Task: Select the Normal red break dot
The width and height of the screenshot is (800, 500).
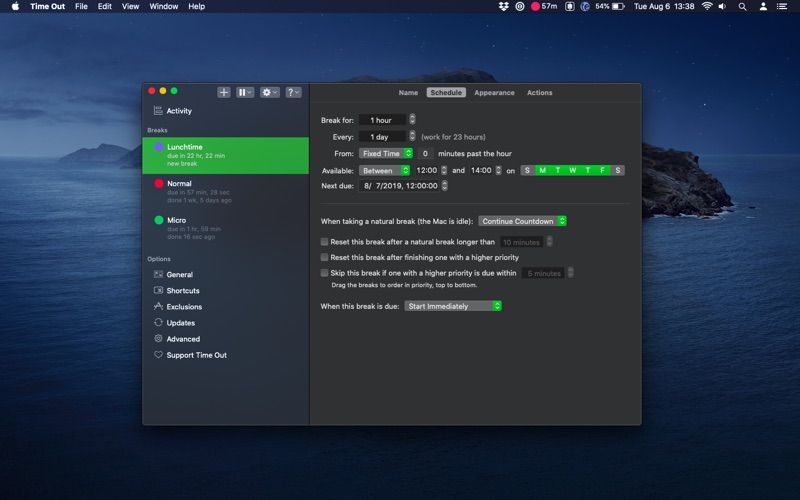Action: [x=159, y=184]
